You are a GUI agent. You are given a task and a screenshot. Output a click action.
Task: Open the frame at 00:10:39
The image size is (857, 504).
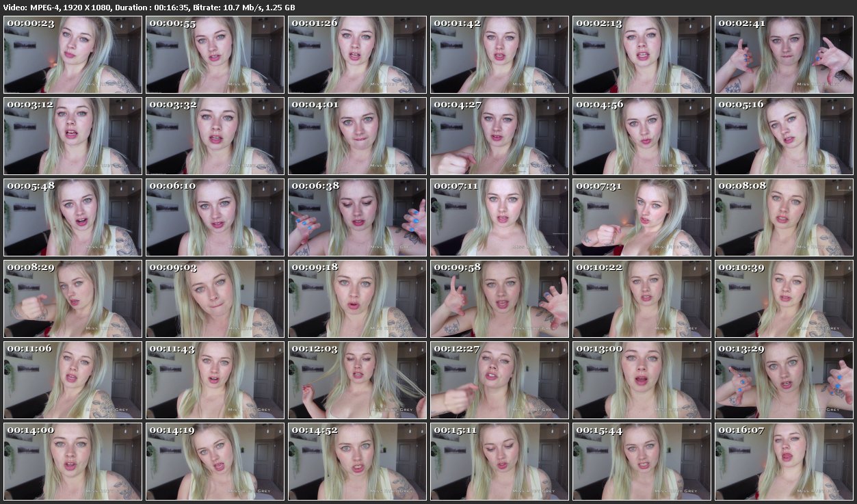[784, 299]
